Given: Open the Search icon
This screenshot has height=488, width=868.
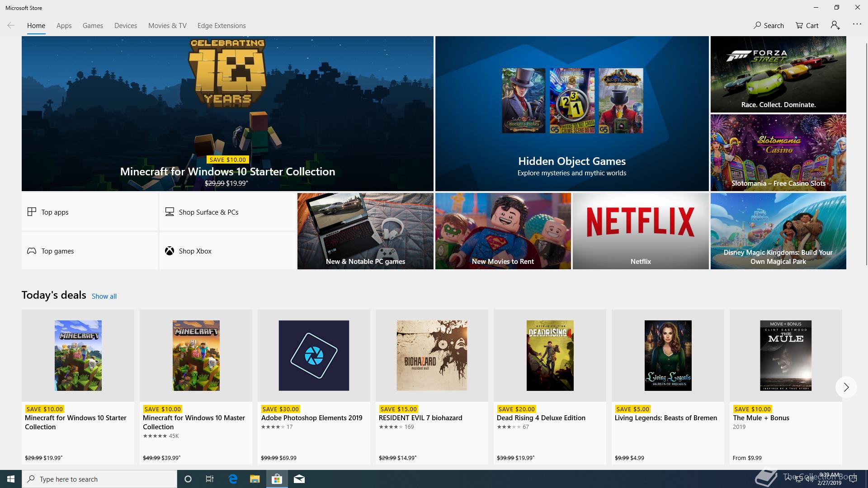Looking at the screenshot, I should tap(769, 25).
